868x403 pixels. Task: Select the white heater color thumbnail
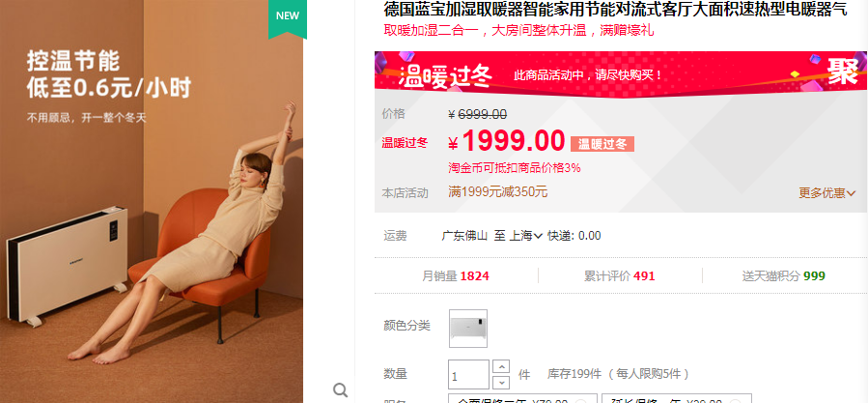[467, 329]
